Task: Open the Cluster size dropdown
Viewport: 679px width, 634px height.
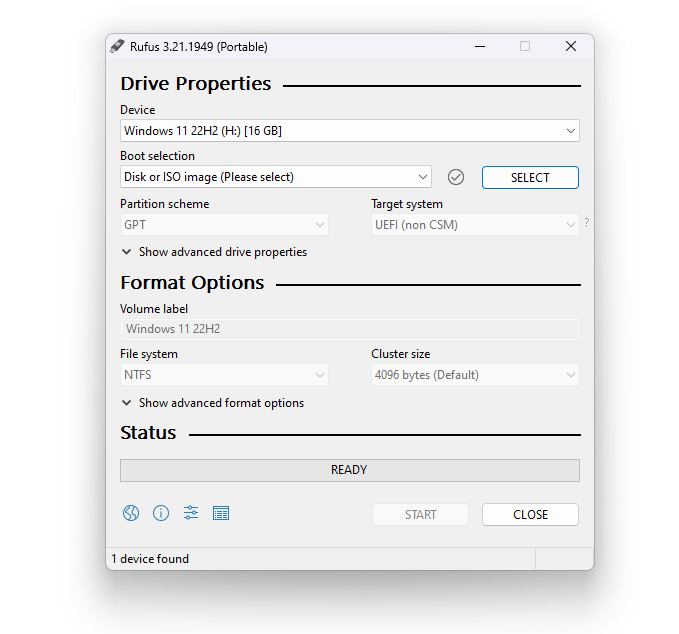Action: [475, 375]
